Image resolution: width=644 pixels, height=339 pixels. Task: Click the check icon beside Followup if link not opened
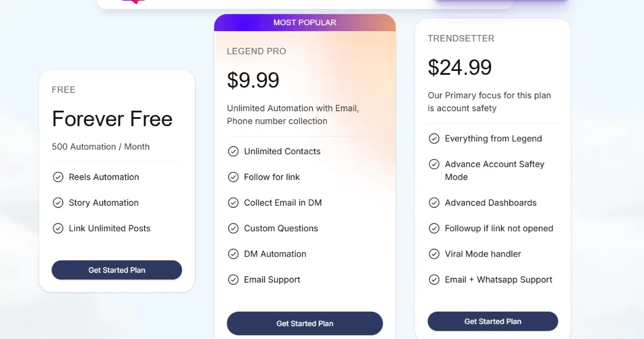(434, 228)
